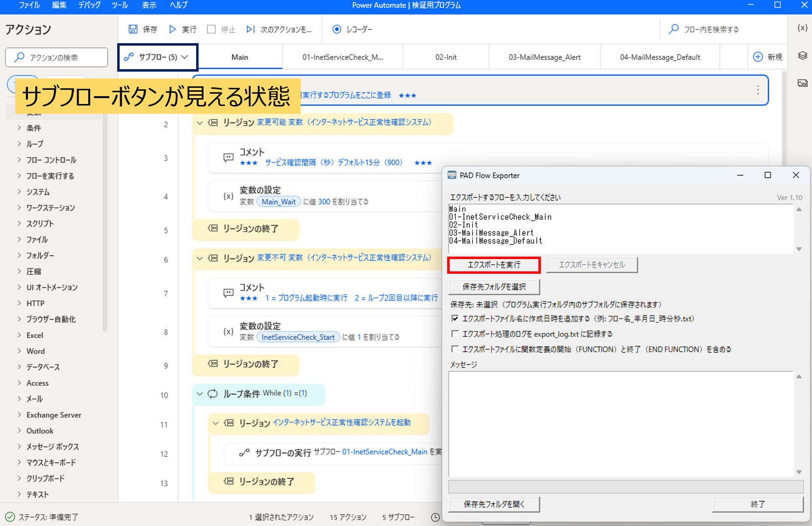This screenshot has width=812, height=526.
Task: Expand the Excel action group
Action: pyautogui.click(x=19, y=335)
